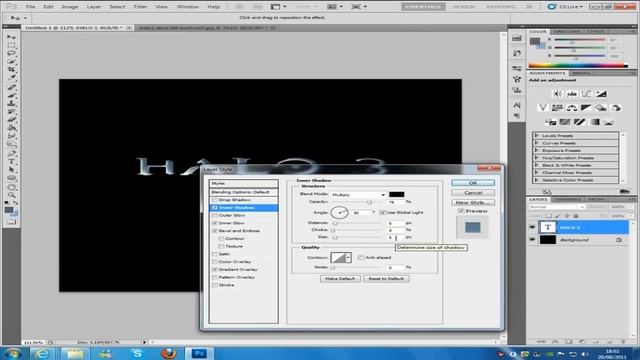Viewport: 640px width, 360px height.
Task: Select the Horizontal Type tool
Action: [11, 162]
